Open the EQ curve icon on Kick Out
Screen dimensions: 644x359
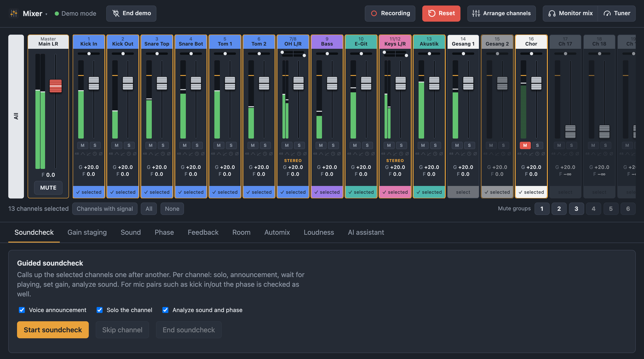[117, 154]
